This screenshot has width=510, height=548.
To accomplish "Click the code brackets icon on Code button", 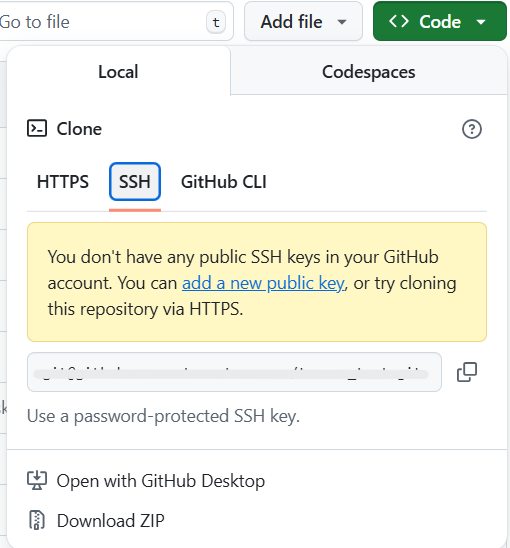I will [399, 22].
